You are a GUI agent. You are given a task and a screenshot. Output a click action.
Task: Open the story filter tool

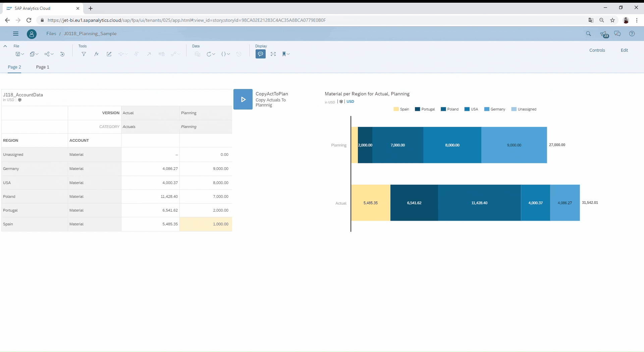84,54
